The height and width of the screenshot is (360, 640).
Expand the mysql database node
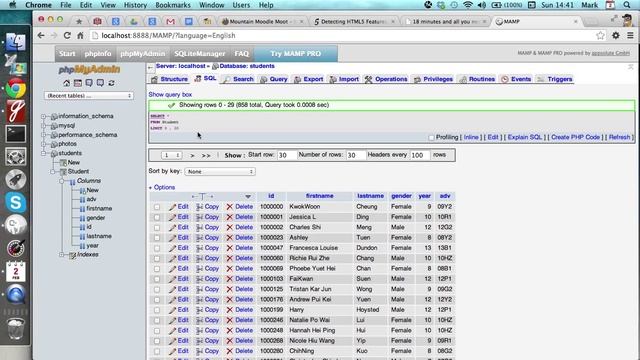click(x=44, y=126)
